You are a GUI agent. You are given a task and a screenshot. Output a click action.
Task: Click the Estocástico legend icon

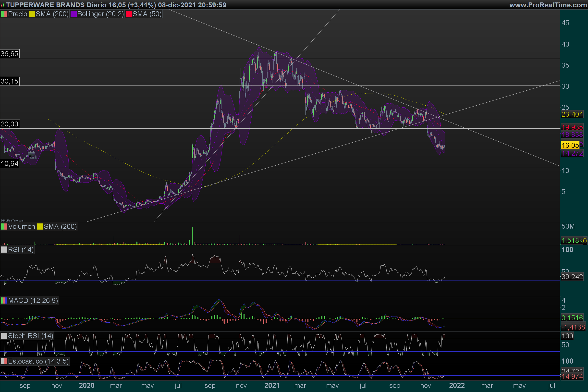[x=4, y=361]
